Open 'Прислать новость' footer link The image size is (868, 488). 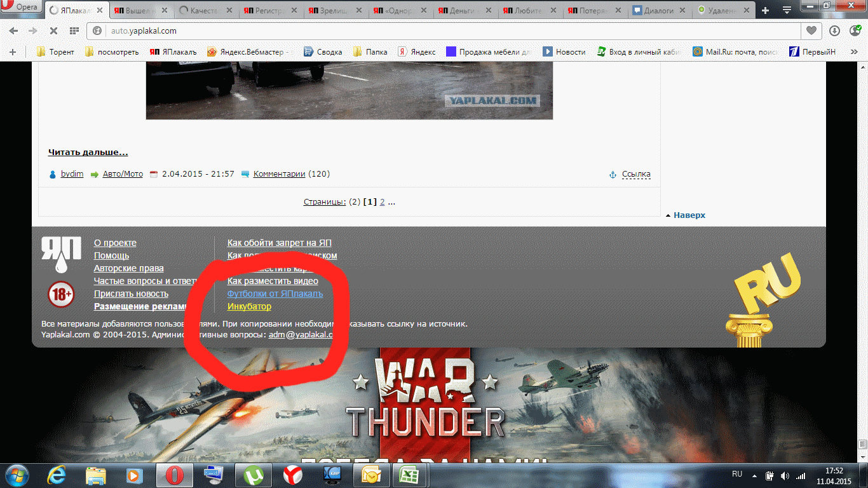(x=131, y=294)
